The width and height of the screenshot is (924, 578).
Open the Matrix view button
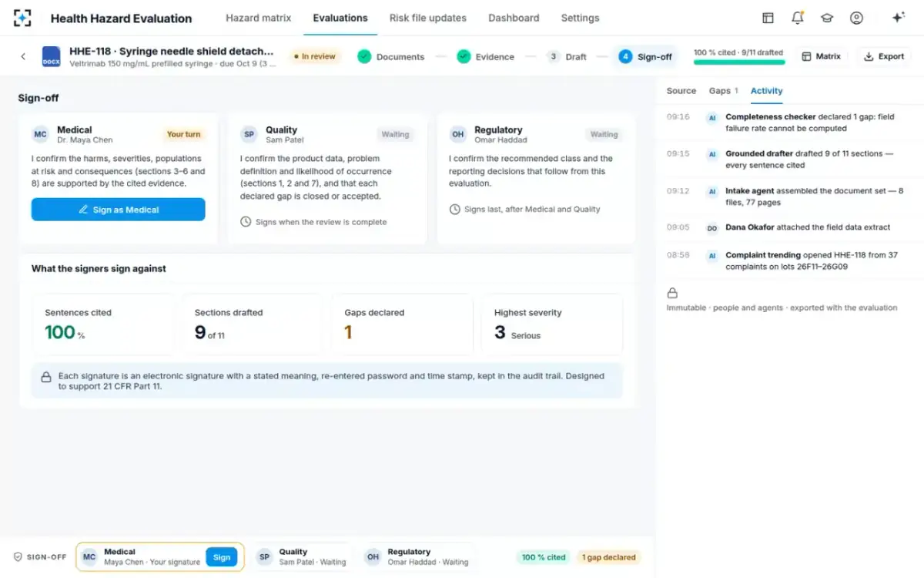821,56
